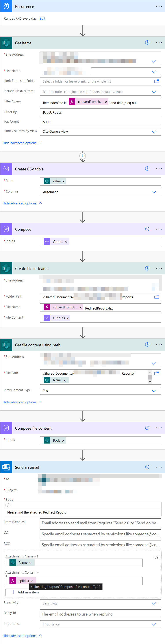
Task: Add new attachment item
Action: [25, 592]
